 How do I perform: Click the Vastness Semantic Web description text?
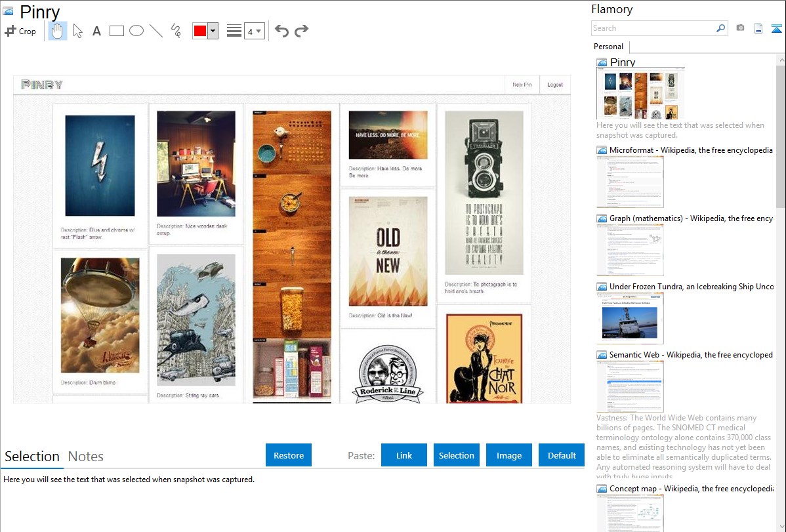click(684, 447)
